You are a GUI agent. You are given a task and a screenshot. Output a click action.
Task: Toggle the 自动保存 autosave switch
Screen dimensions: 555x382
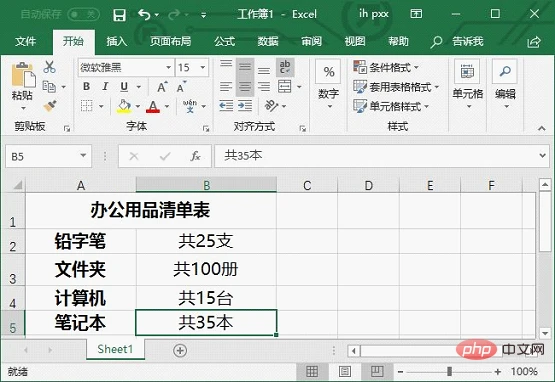click(x=84, y=15)
